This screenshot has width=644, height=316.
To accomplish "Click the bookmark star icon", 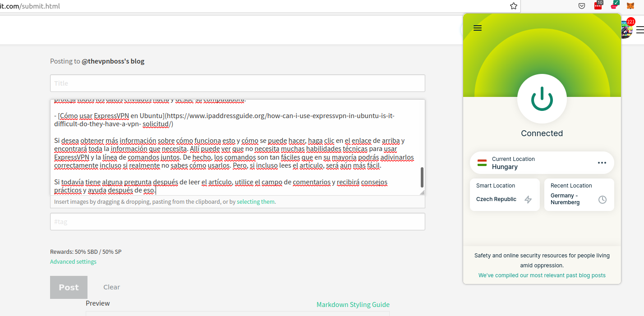I will 513,6.
